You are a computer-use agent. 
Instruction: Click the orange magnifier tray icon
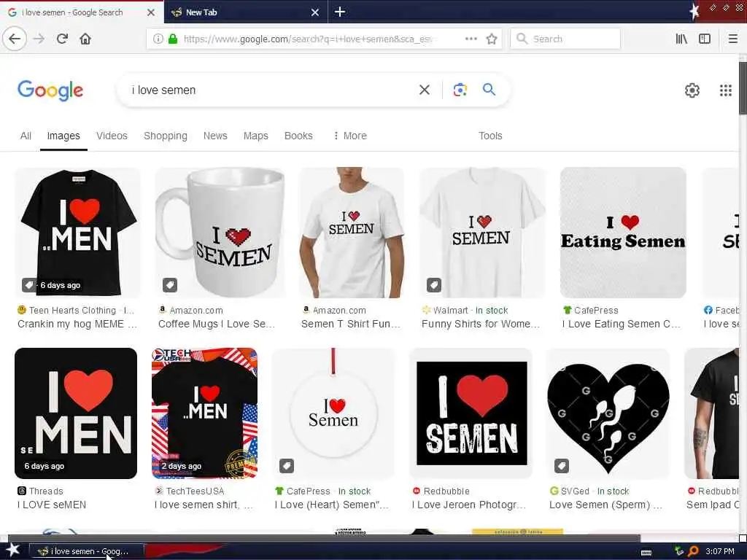tap(693, 551)
